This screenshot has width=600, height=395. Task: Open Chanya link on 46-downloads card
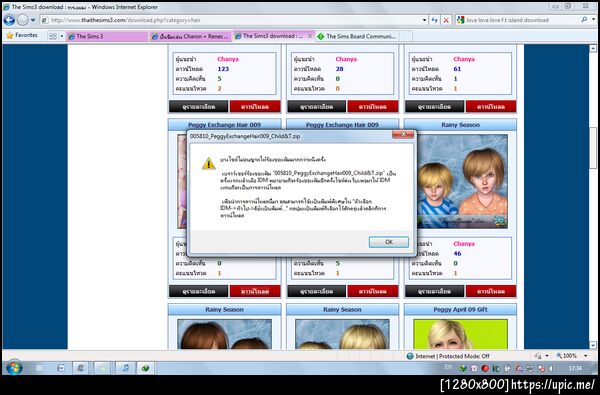click(x=464, y=243)
